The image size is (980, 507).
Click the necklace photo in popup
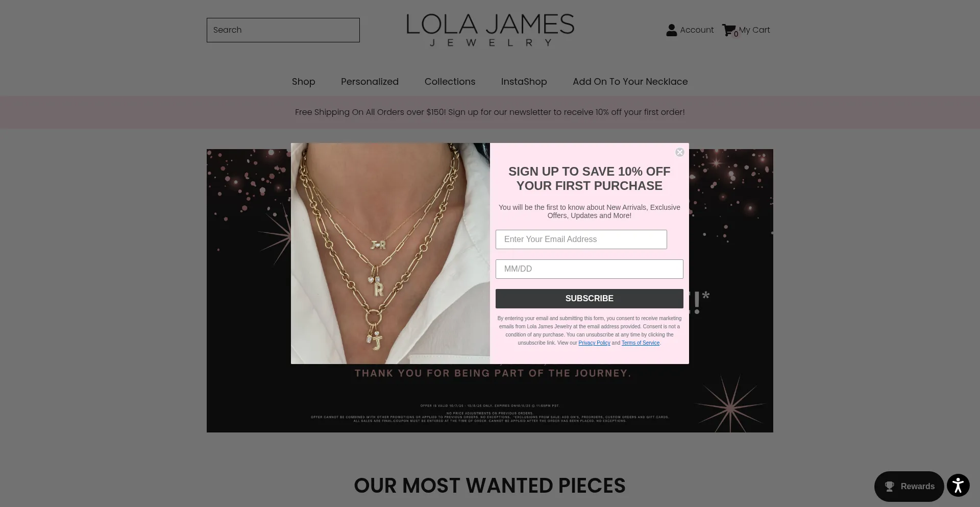390,253
